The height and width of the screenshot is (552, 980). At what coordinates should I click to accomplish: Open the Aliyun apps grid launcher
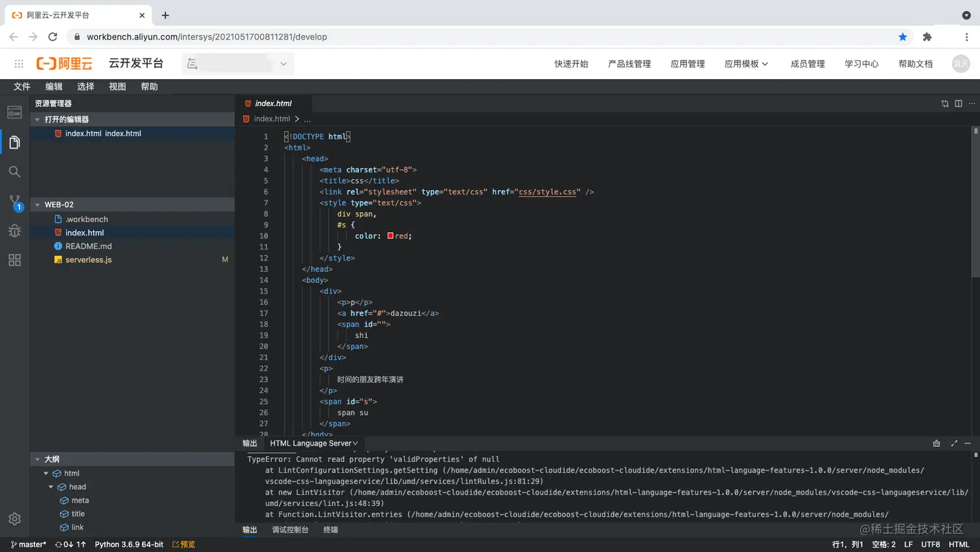click(19, 64)
